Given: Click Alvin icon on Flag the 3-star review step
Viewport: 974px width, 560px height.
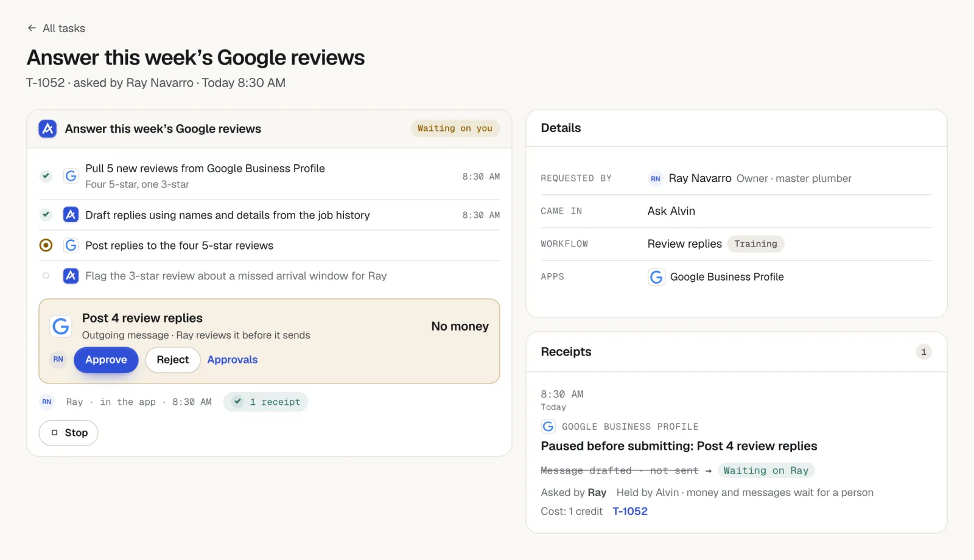Looking at the screenshot, I should pyautogui.click(x=71, y=276).
